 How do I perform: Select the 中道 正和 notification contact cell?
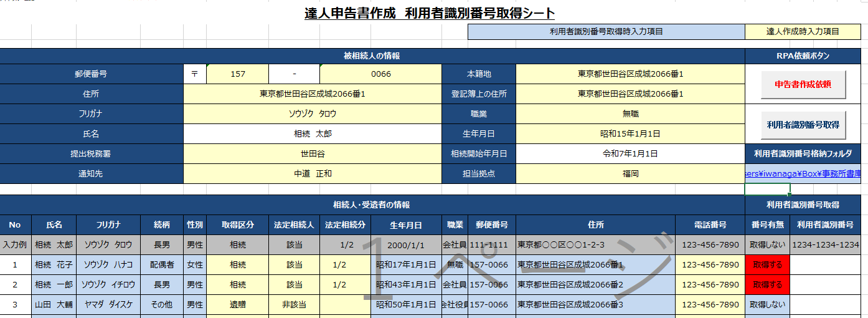pyautogui.click(x=313, y=174)
